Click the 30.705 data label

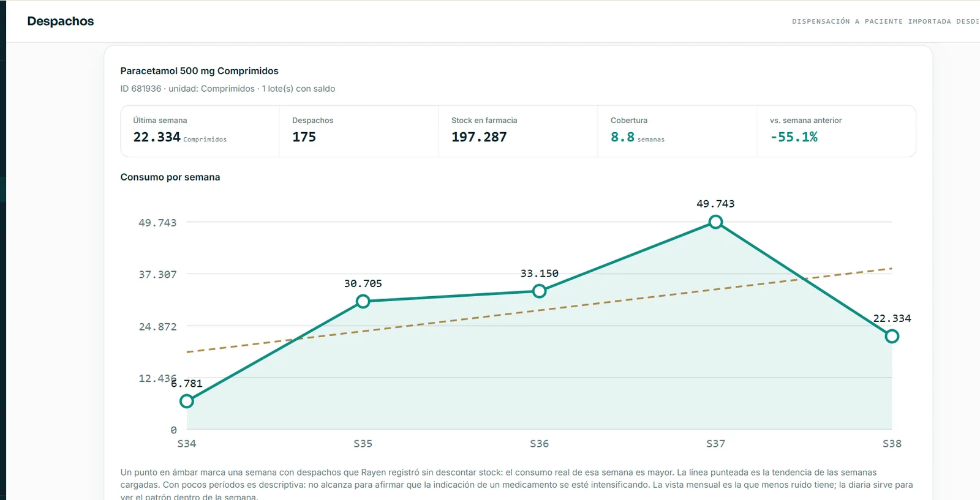363,283
